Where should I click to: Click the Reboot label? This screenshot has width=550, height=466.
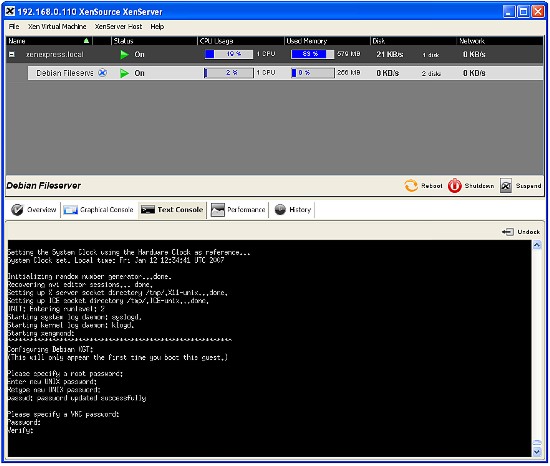pos(432,186)
